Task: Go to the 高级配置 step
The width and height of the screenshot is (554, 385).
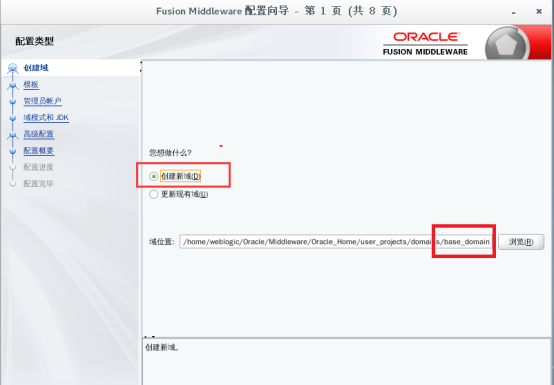Action: click(39, 134)
